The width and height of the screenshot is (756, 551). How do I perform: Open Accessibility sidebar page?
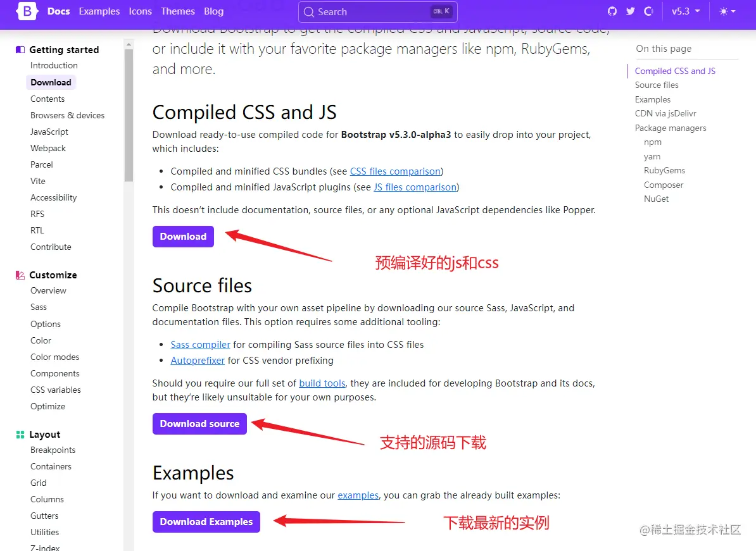[x=54, y=197]
